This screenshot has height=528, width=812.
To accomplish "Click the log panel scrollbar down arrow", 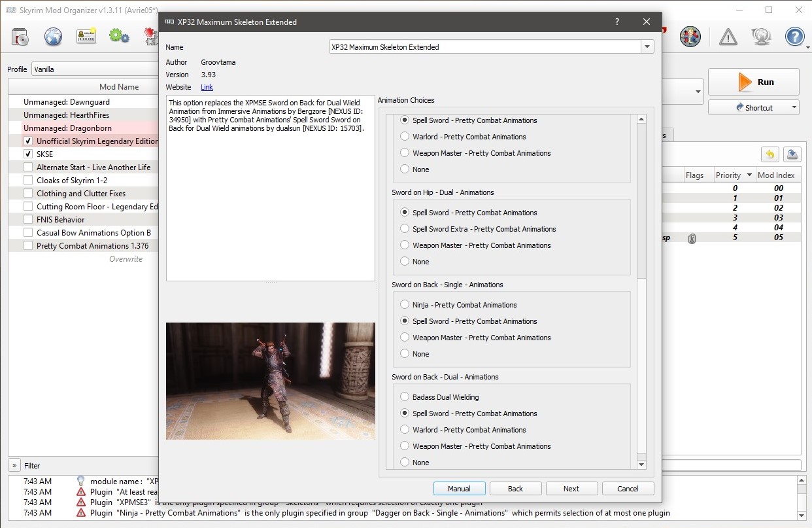I will coord(802,514).
